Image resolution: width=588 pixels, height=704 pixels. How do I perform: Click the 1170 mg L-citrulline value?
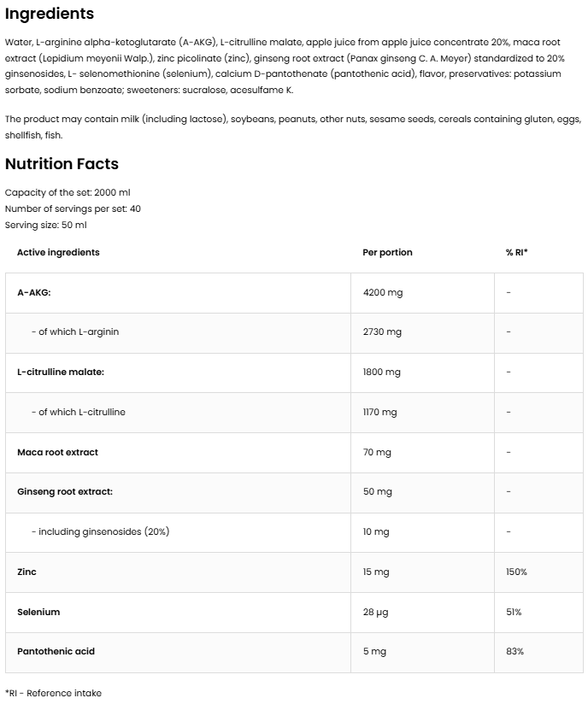point(379,412)
